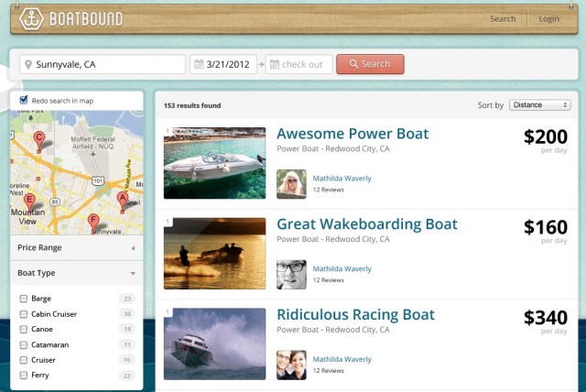Image resolution: width=586 pixels, height=392 pixels.
Task: Click 12 Reviews under Ridiculous Racing Boat
Action: point(328,371)
